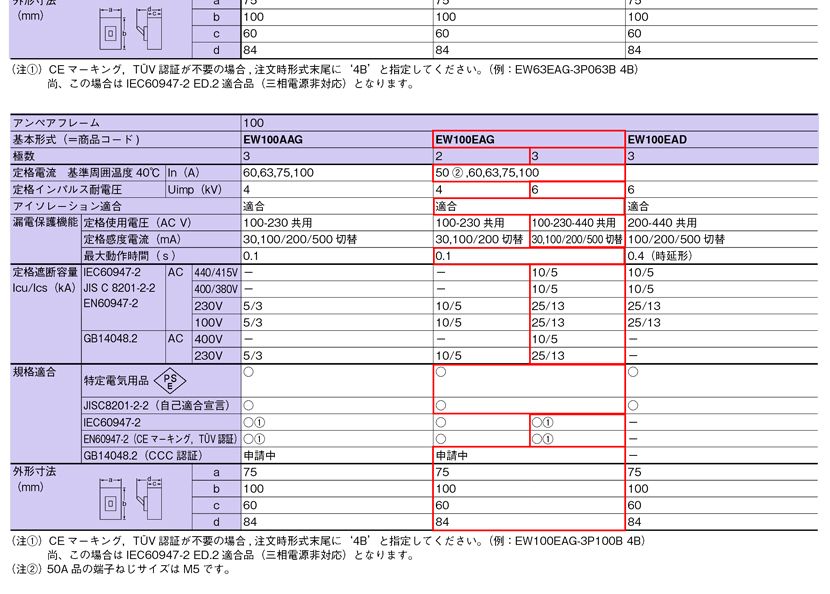Select the 30,100/200 切替 sensitivity cell
830x594 pixels.
click(479, 239)
